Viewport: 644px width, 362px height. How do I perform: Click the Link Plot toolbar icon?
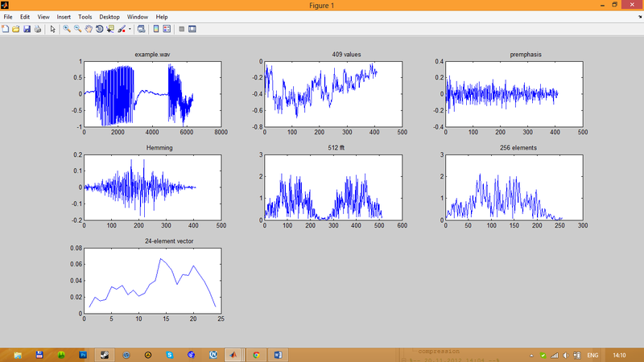tap(142, 29)
